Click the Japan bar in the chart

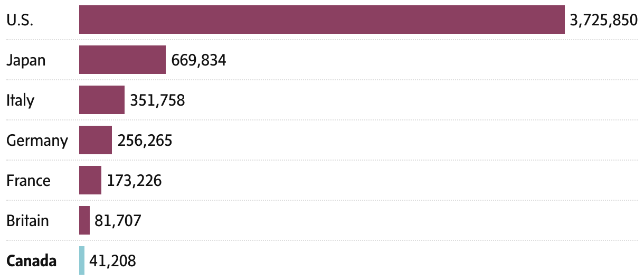click(x=122, y=60)
